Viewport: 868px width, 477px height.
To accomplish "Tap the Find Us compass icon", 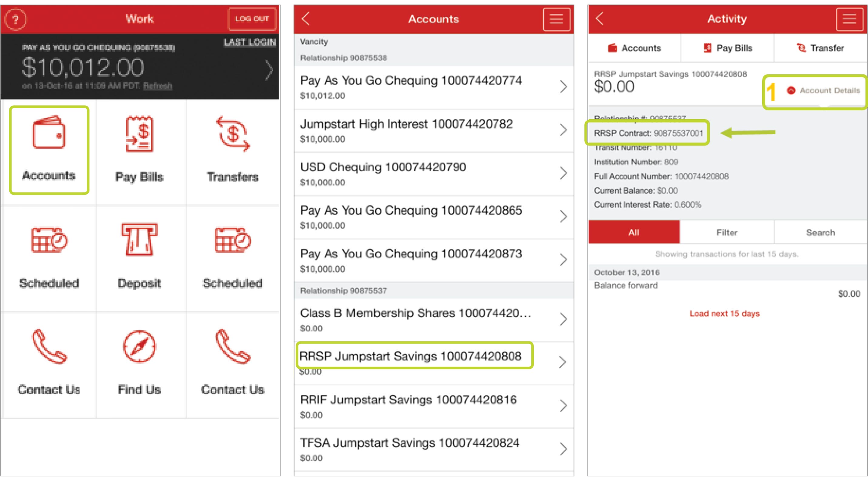I will click(x=140, y=346).
